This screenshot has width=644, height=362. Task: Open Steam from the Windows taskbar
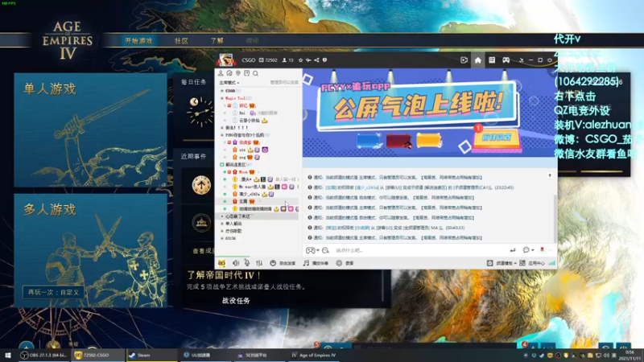pyautogui.click(x=151, y=355)
